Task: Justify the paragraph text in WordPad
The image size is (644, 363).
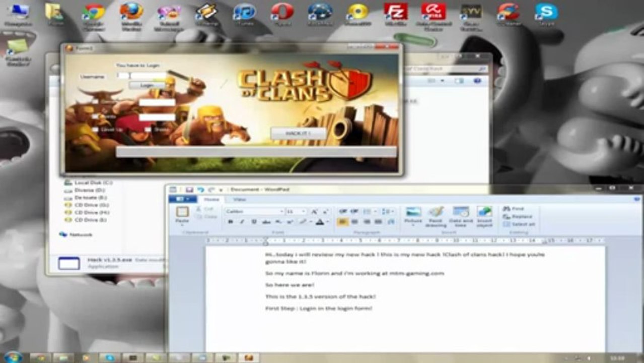Action: [x=379, y=222]
